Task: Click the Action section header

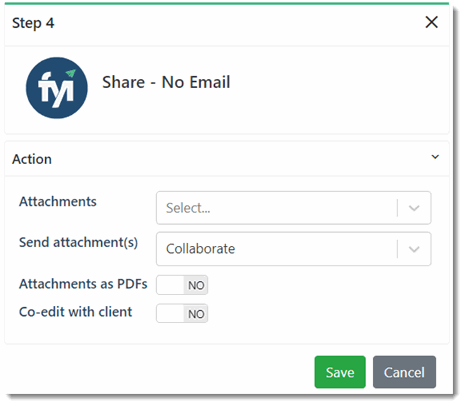Action: coord(227,159)
